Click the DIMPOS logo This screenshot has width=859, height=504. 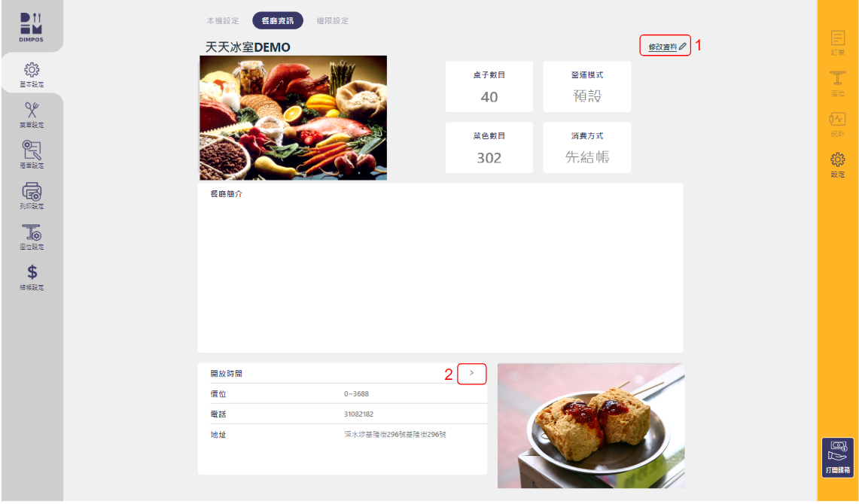click(31, 27)
